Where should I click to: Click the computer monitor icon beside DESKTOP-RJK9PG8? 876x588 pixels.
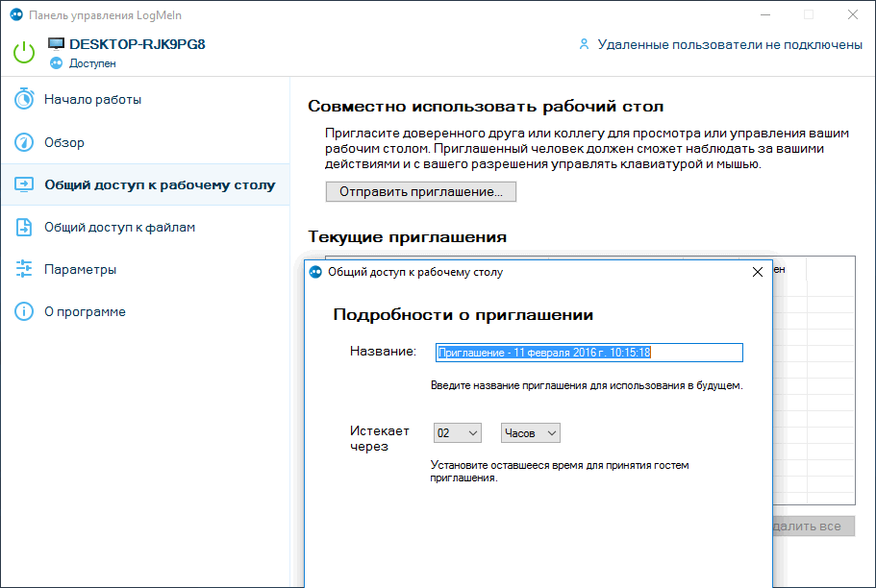[56, 44]
